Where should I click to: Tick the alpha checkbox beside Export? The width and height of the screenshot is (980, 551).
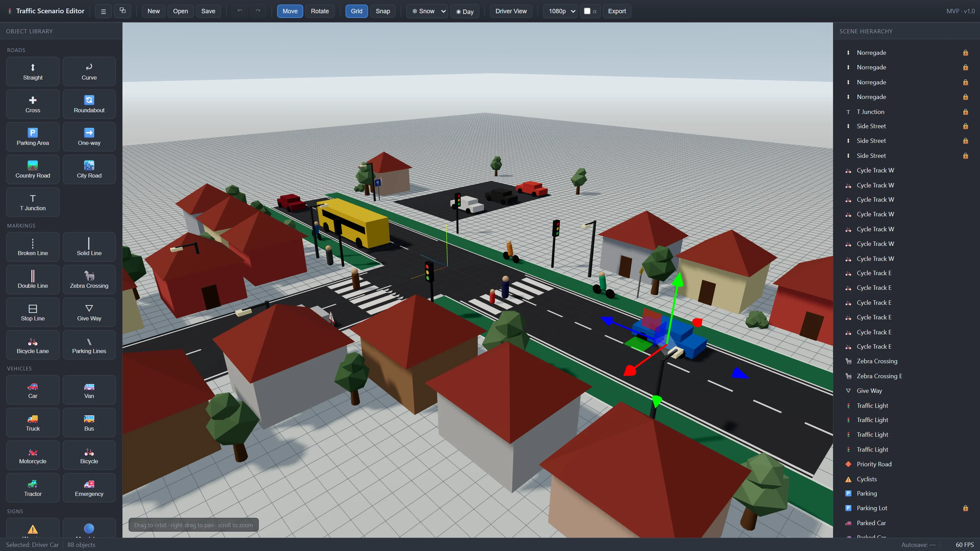click(587, 11)
